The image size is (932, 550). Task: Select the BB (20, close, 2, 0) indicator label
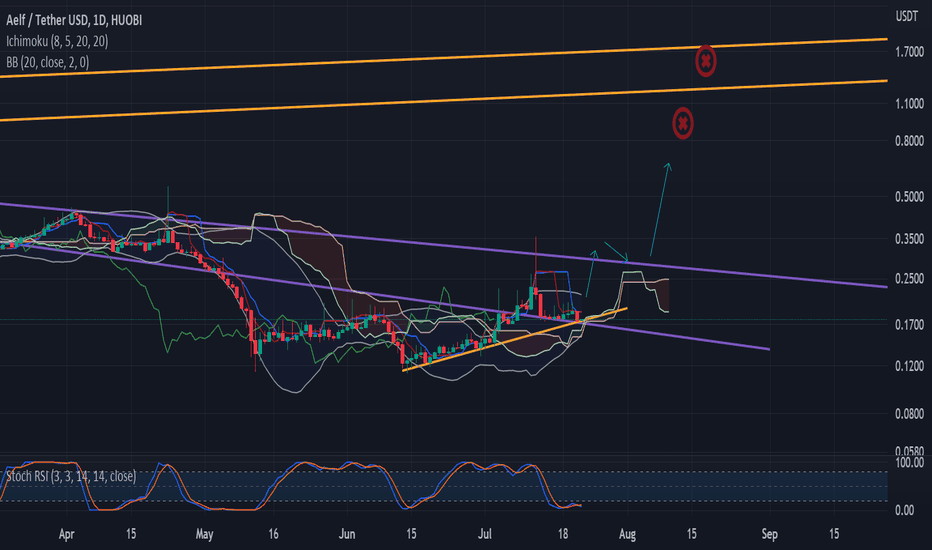[48, 62]
